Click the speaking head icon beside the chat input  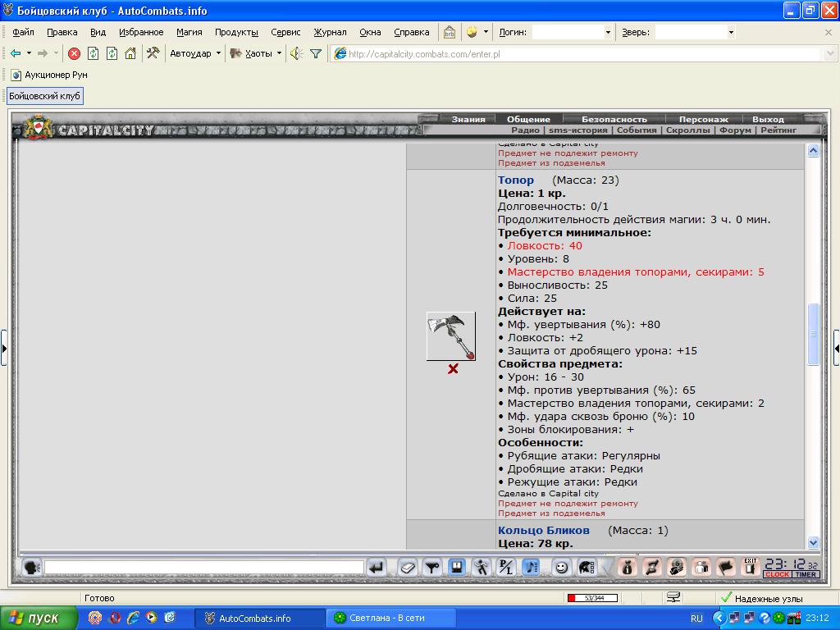pos(32,567)
